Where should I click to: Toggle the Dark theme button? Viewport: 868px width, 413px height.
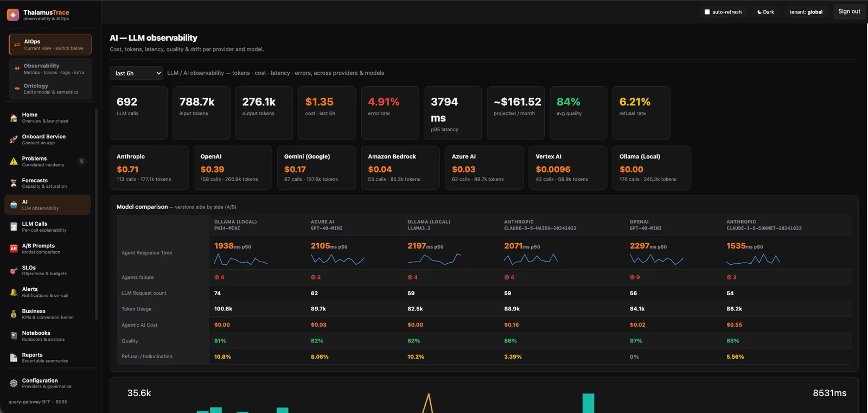click(765, 12)
